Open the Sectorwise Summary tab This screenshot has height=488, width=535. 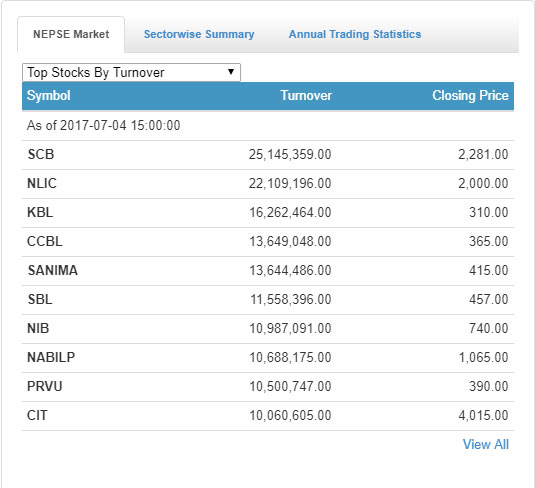[199, 34]
